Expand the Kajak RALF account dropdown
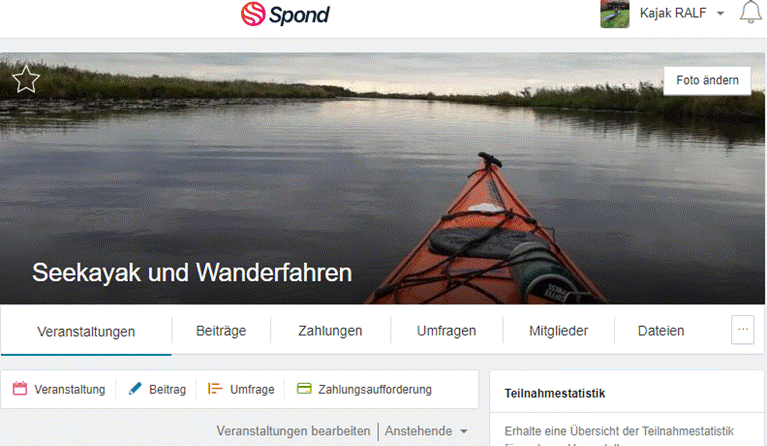767x446 pixels. 720,14
